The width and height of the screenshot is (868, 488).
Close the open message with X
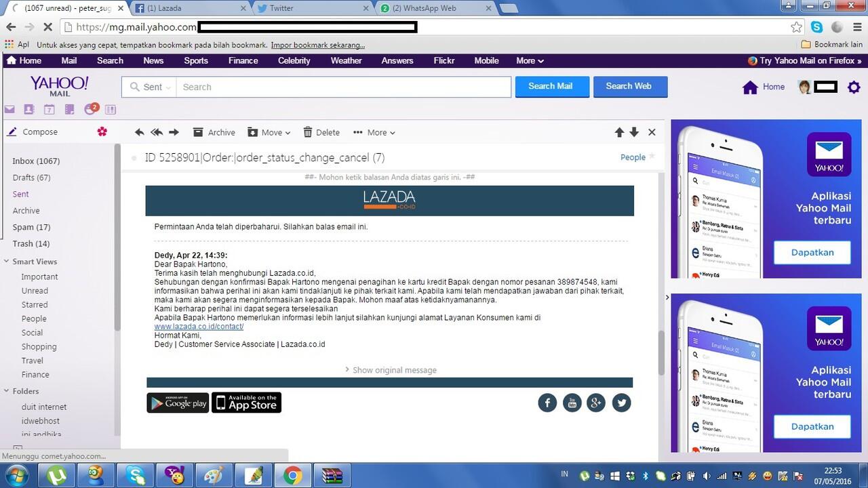(652, 132)
